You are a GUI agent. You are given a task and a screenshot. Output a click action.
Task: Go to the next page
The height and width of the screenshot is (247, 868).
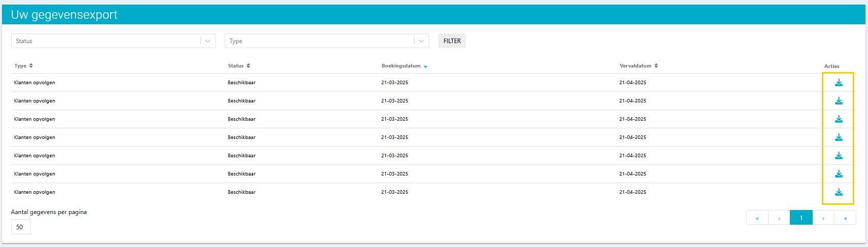(x=823, y=218)
